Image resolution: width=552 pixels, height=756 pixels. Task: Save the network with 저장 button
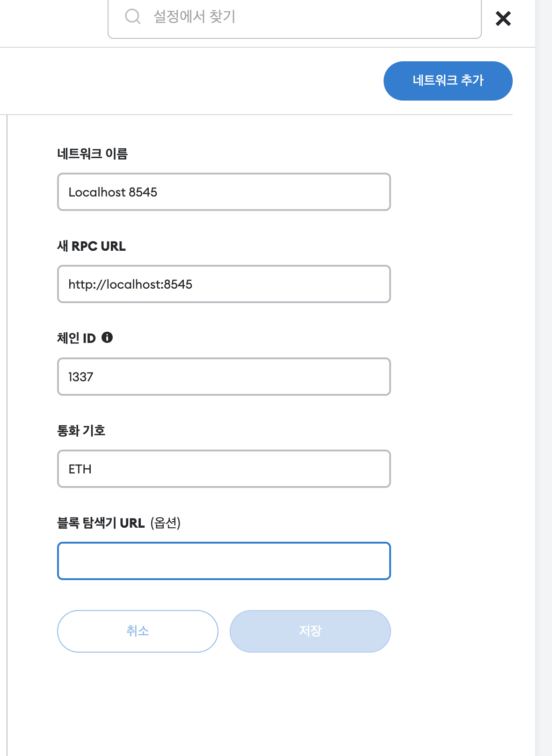tap(310, 631)
